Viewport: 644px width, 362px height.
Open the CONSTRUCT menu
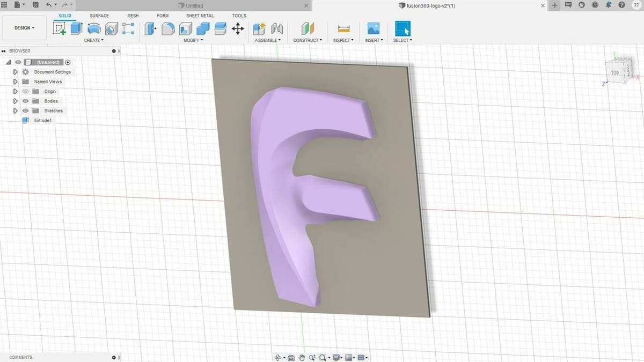(308, 40)
